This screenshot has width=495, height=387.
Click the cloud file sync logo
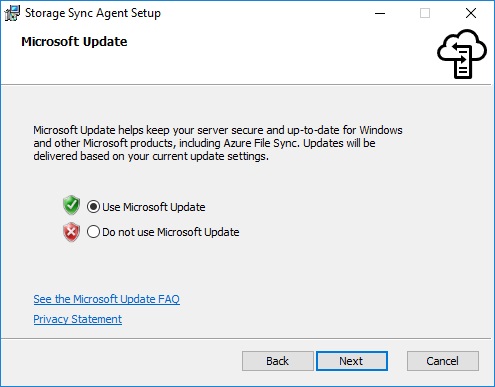point(462,54)
